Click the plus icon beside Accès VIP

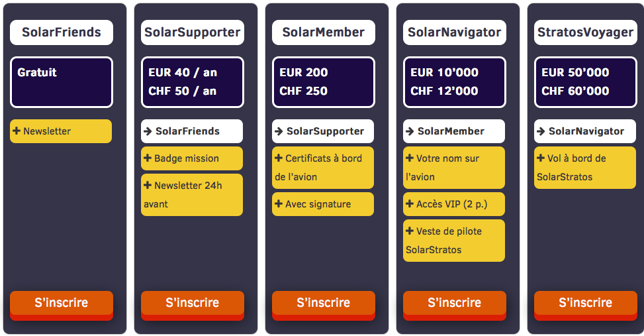[410, 203]
